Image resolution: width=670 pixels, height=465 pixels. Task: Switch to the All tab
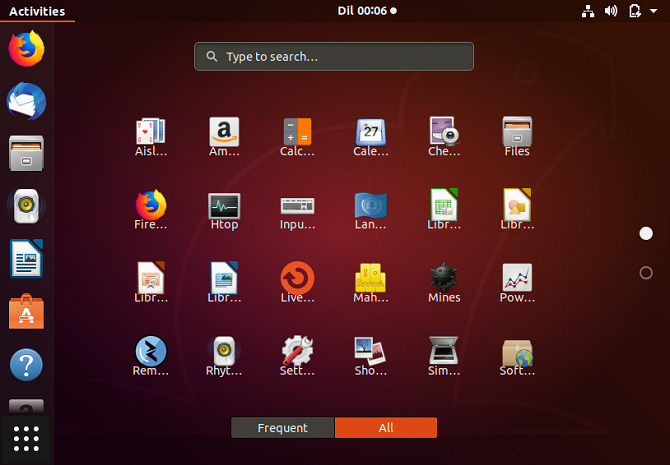[x=386, y=428]
